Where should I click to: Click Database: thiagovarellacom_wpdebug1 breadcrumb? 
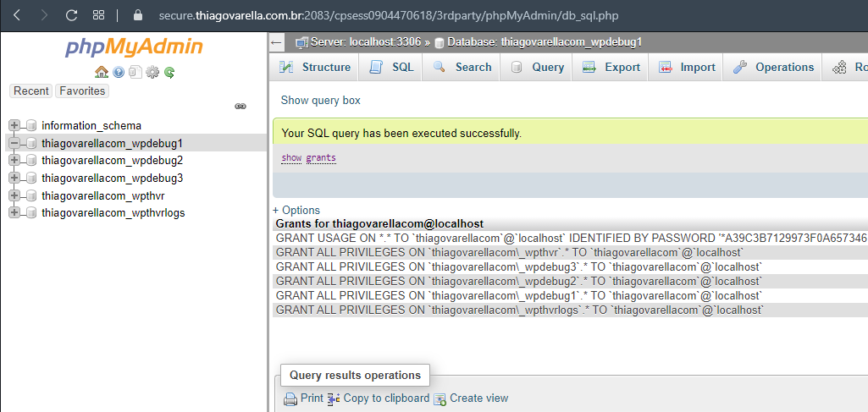click(545, 42)
